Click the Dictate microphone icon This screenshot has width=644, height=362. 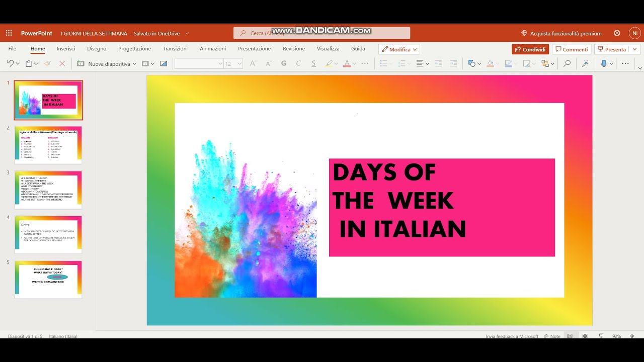tap(604, 63)
